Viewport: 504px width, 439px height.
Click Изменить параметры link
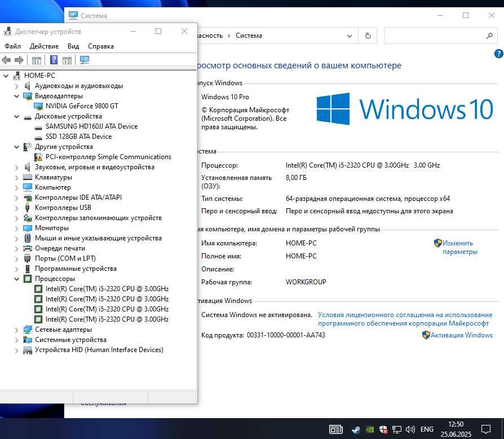click(x=459, y=247)
